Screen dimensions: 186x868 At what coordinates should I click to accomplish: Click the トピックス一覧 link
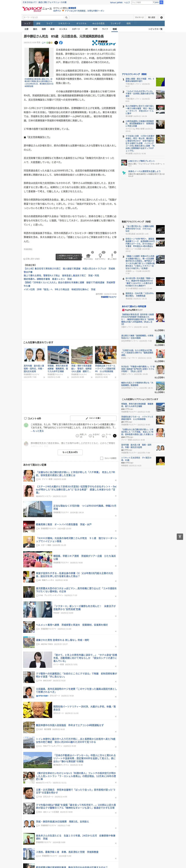[x=155, y=29]
